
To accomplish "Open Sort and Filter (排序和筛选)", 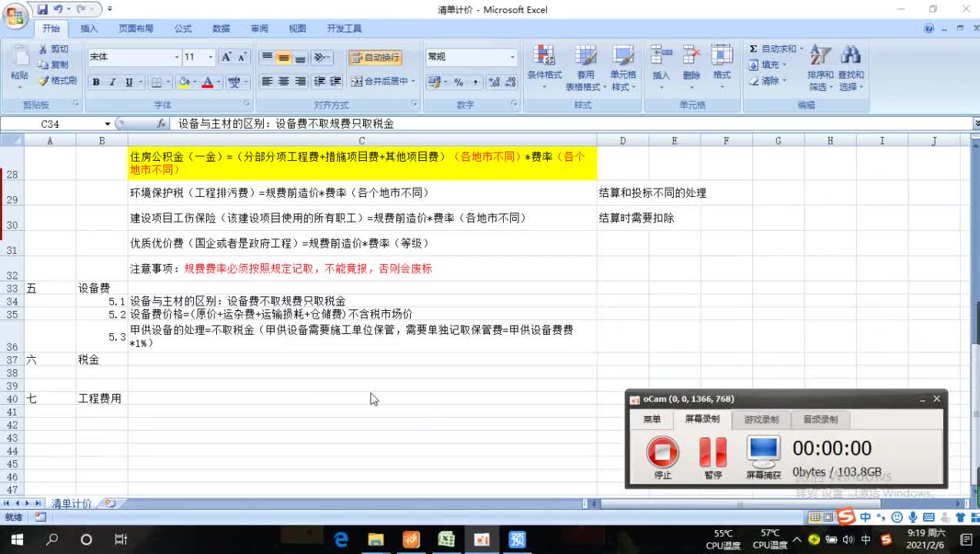I will (x=820, y=68).
